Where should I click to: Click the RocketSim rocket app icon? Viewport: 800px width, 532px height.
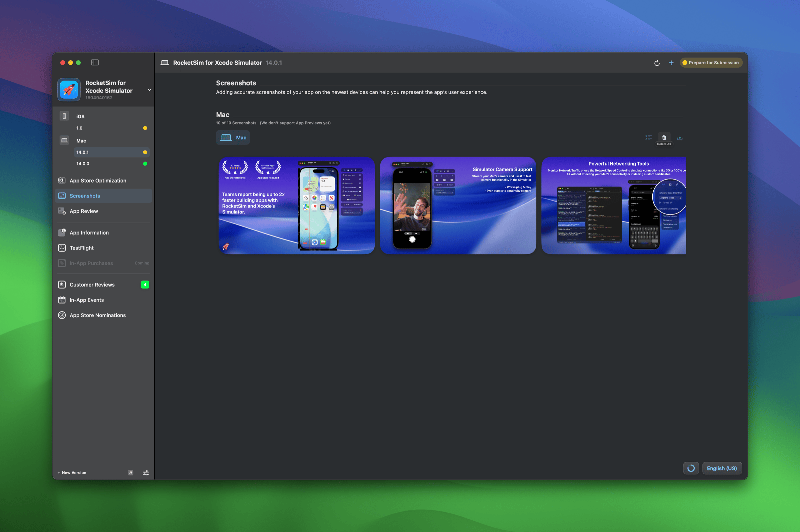coord(69,90)
